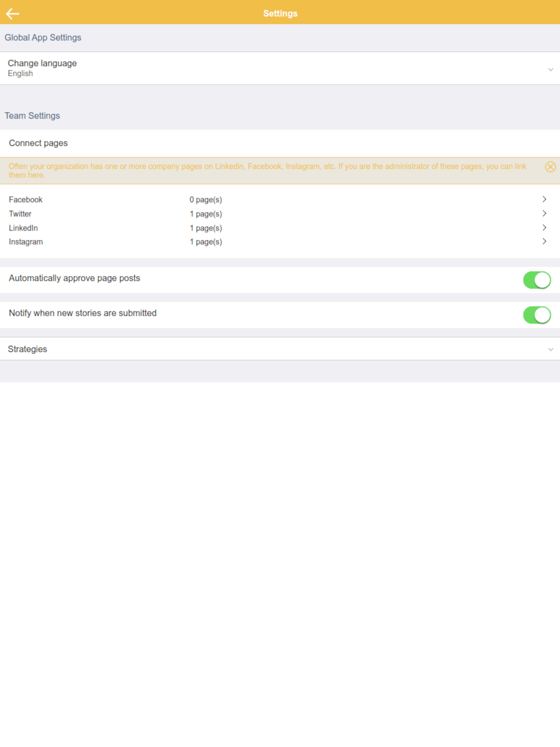This screenshot has width=560, height=747.
Task: Click the Team Settings header
Action: [x=32, y=116]
